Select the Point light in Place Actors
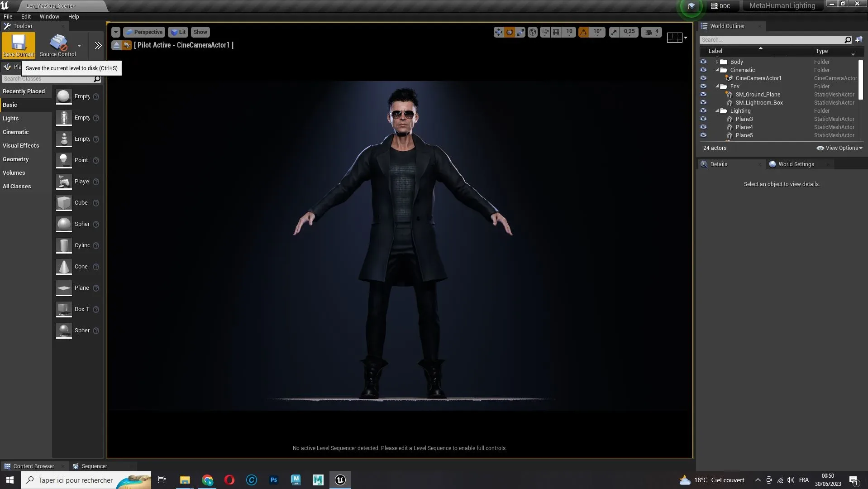Image resolution: width=868 pixels, height=489 pixels. 64,160
